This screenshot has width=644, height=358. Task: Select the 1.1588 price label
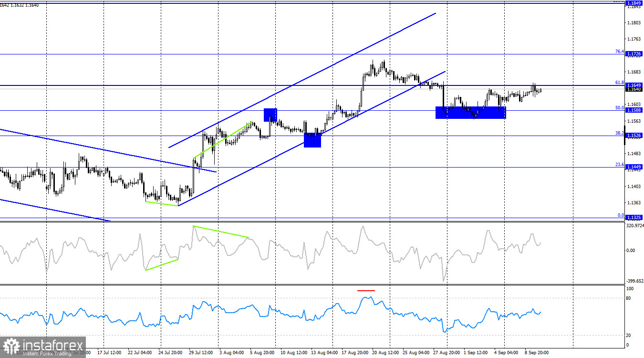click(634, 110)
